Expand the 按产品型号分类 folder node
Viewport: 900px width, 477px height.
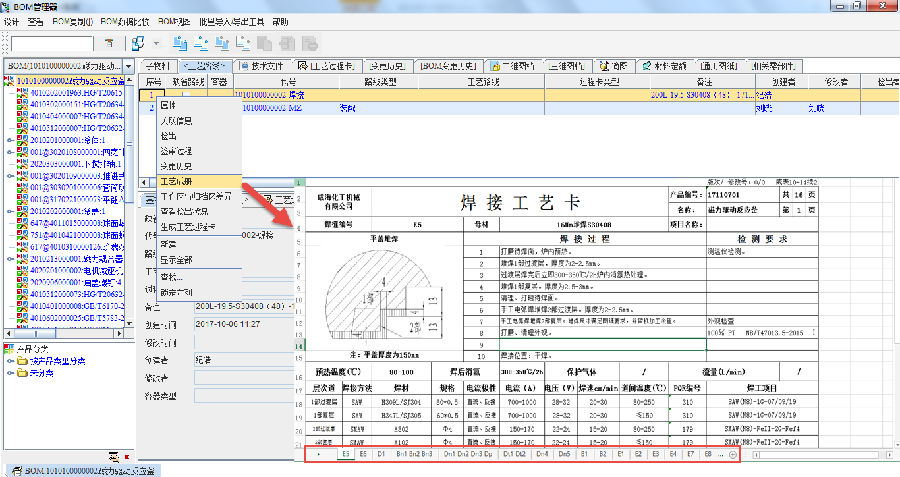coord(10,361)
